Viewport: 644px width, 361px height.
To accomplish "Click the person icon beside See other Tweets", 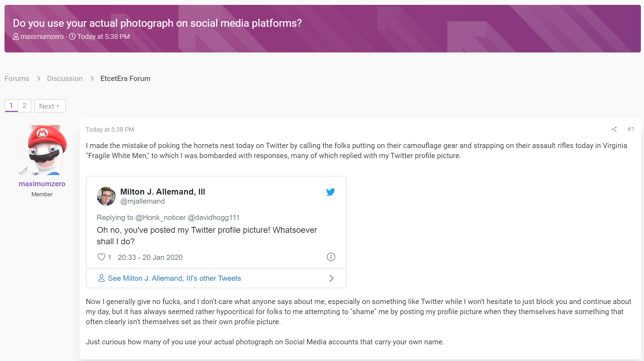I will (x=101, y=278).
